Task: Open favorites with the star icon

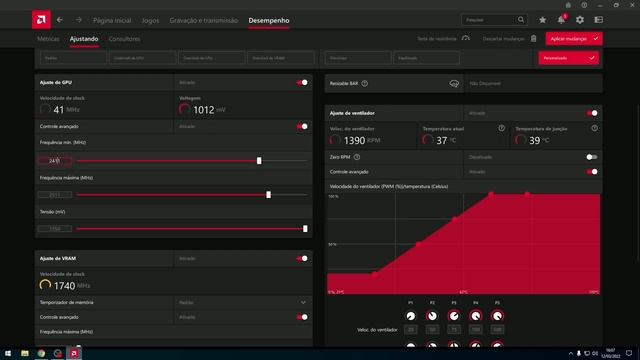Action: pyautogui.click(x=542, y=20)
